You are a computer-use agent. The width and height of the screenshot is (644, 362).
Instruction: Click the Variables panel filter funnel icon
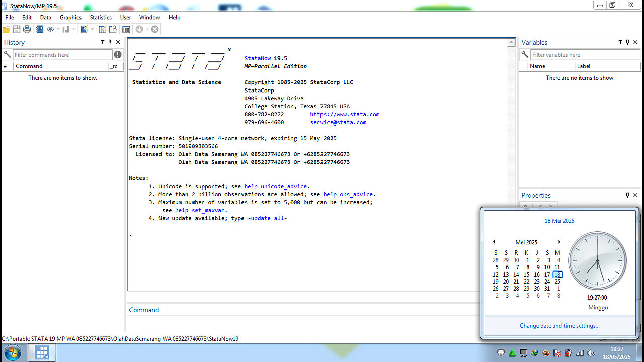click(x=620, y=42)
